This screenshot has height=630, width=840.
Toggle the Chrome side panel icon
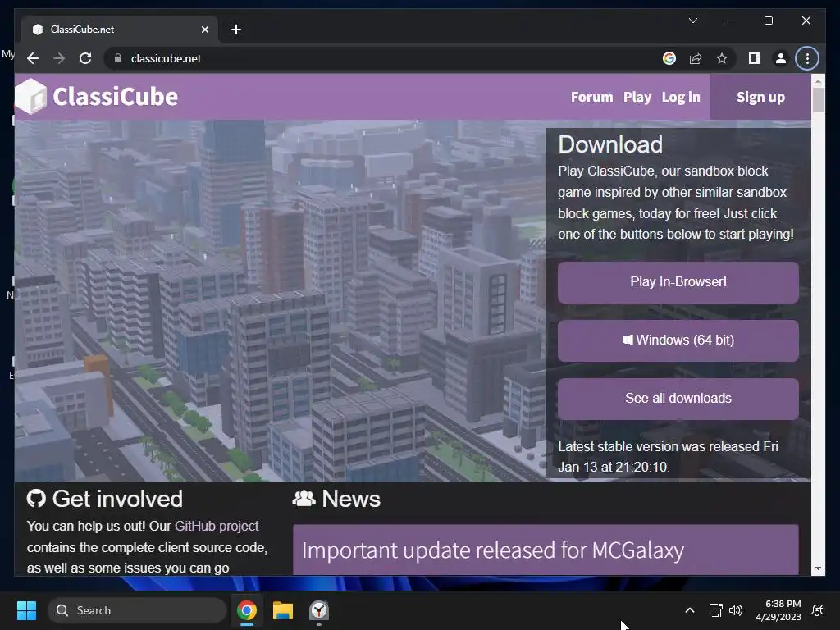[755, 58]
